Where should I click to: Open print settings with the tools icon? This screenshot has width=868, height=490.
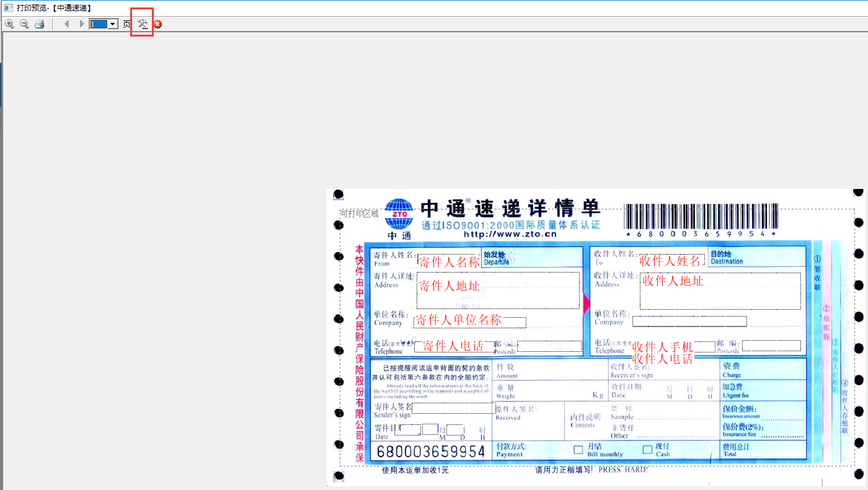click(143, 24)
